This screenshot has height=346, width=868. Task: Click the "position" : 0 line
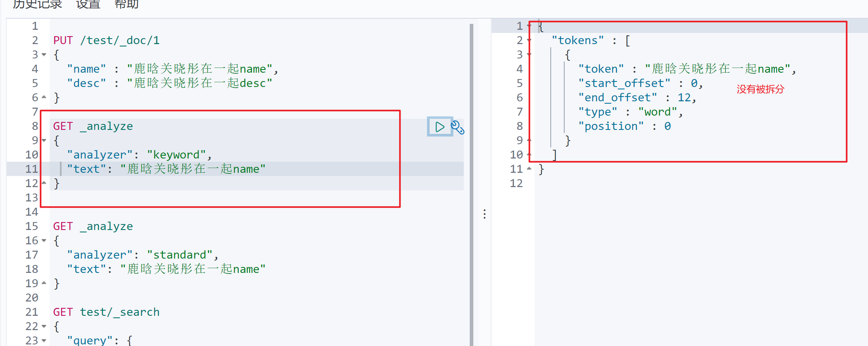pyautogui.click(x=625, y=126)
